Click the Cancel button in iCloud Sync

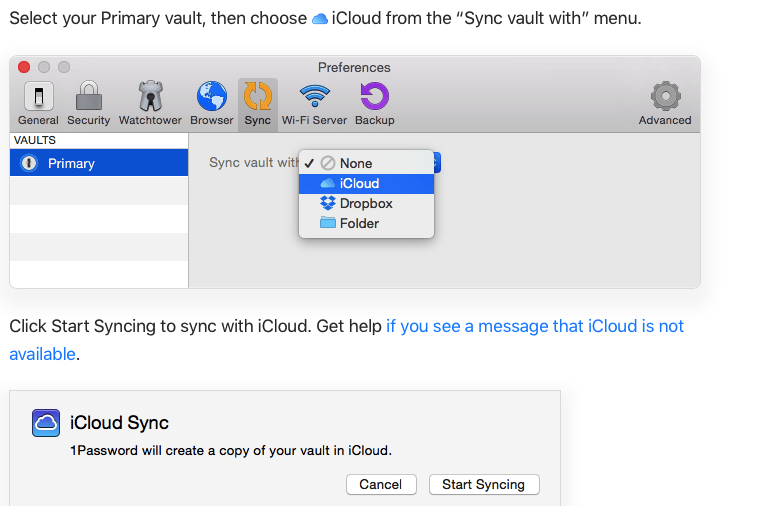[x=381, y=484]
